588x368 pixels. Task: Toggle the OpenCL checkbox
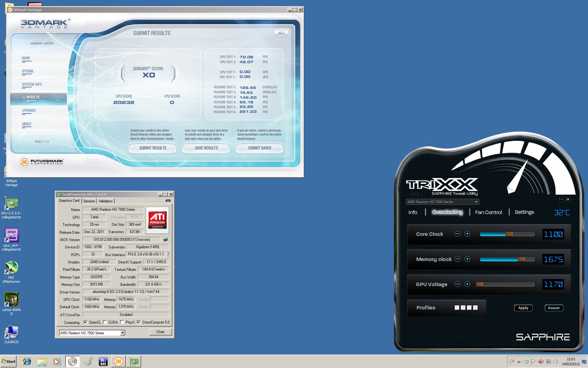tap(85, 322)
